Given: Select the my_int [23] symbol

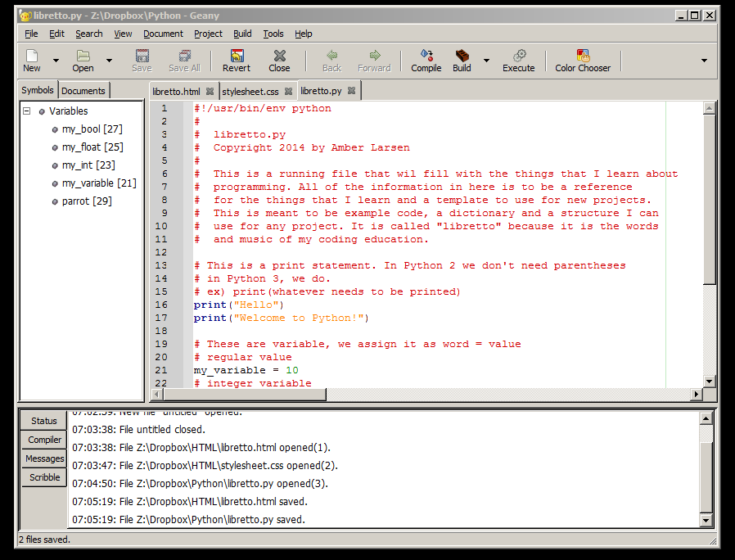Looking at the screenshot, I should click(88, 165).
